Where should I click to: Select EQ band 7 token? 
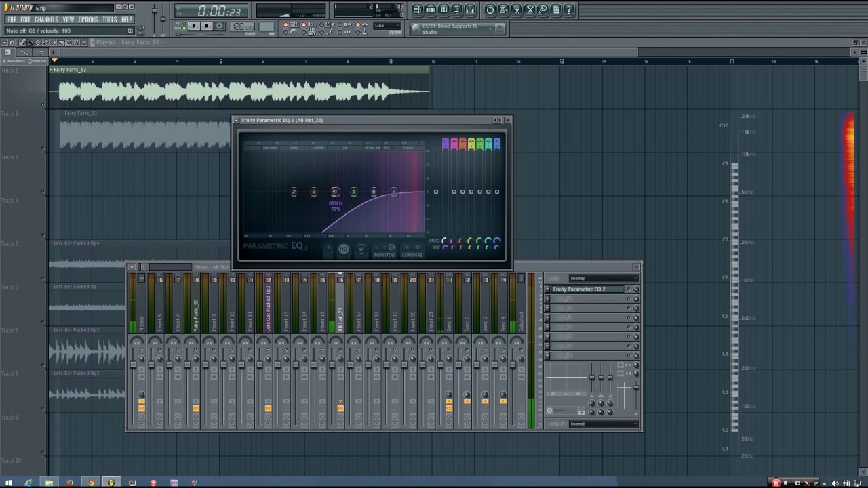[393, 192]
